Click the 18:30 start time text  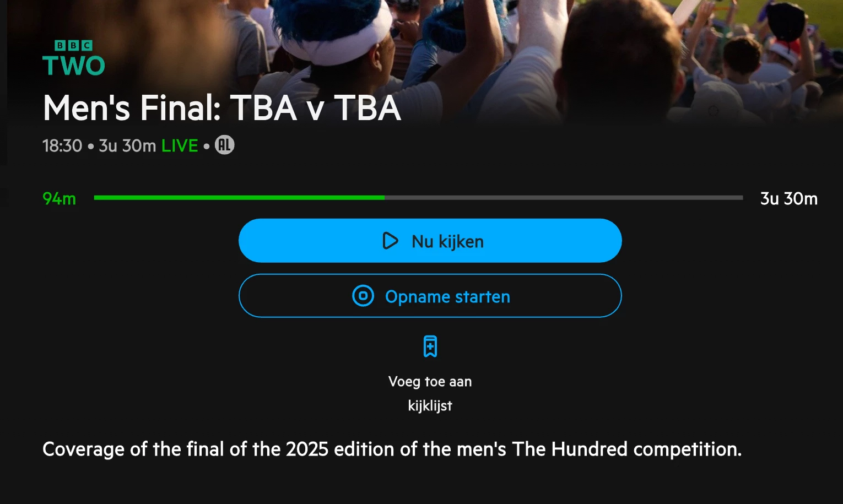pos(62,145)
